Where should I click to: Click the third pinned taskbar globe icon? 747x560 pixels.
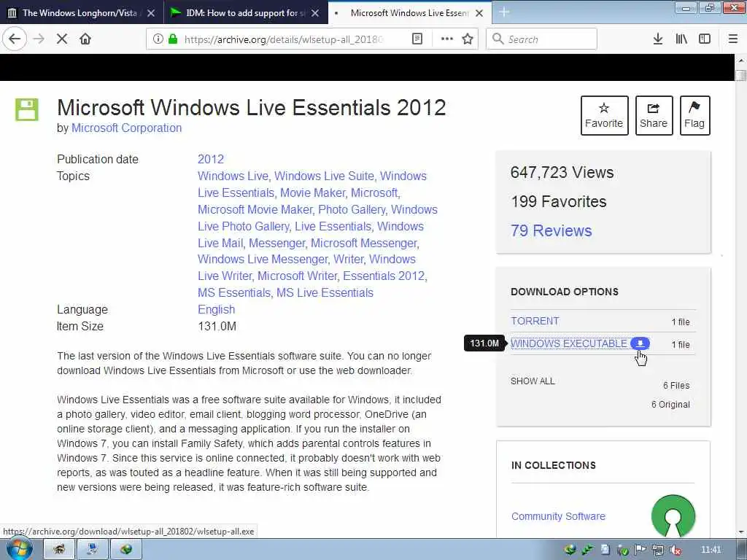(x=125, y=550)
